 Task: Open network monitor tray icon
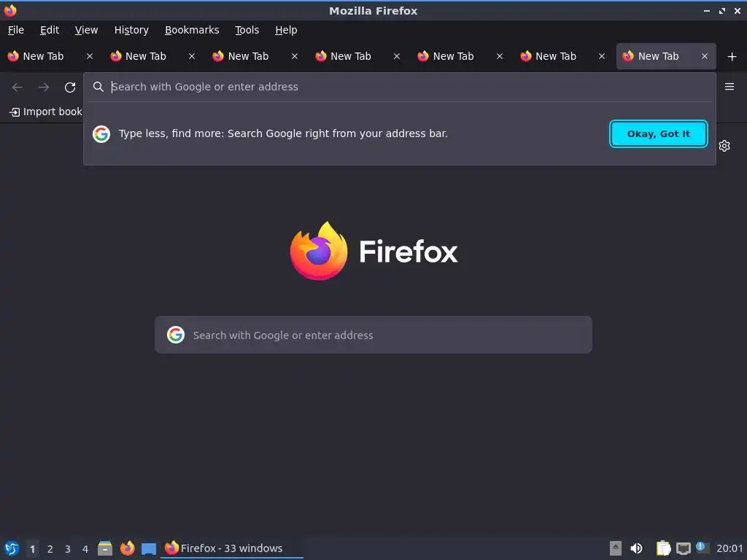coord(683,548)
